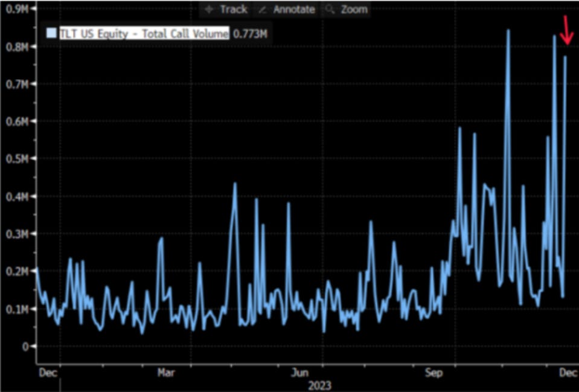
Task: Click the 0.773M legend value
Action: [250, 34]
